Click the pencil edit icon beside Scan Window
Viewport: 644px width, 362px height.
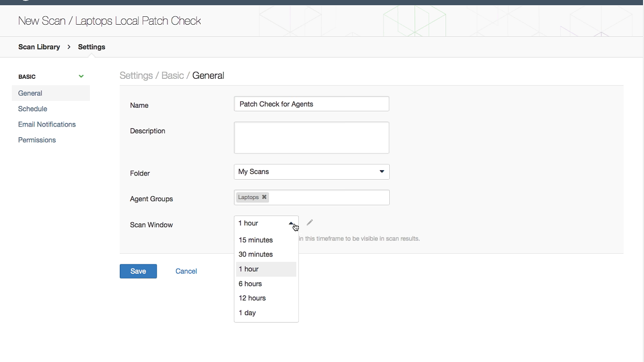coord(310,223)
